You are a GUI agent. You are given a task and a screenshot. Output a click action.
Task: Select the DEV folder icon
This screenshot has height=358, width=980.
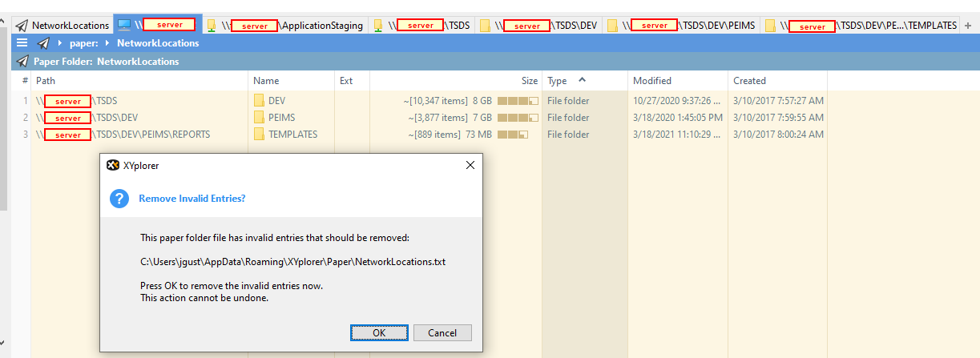pos(260,101)
